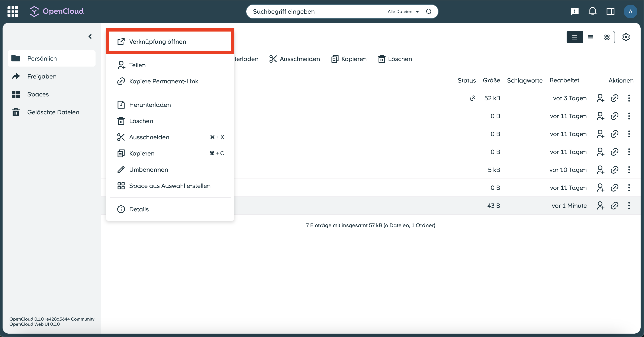This screenshot has height=337, width=644.
Task: Open more actions for 5 kB row
Action: pos(629,170)
